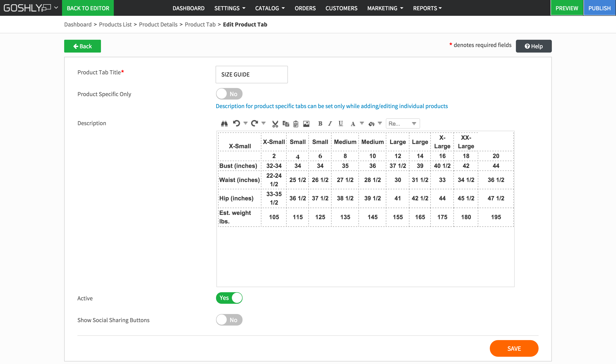Click the Products List breadcrumb link
The image size is (616, 364).
(x=115, y=24)
